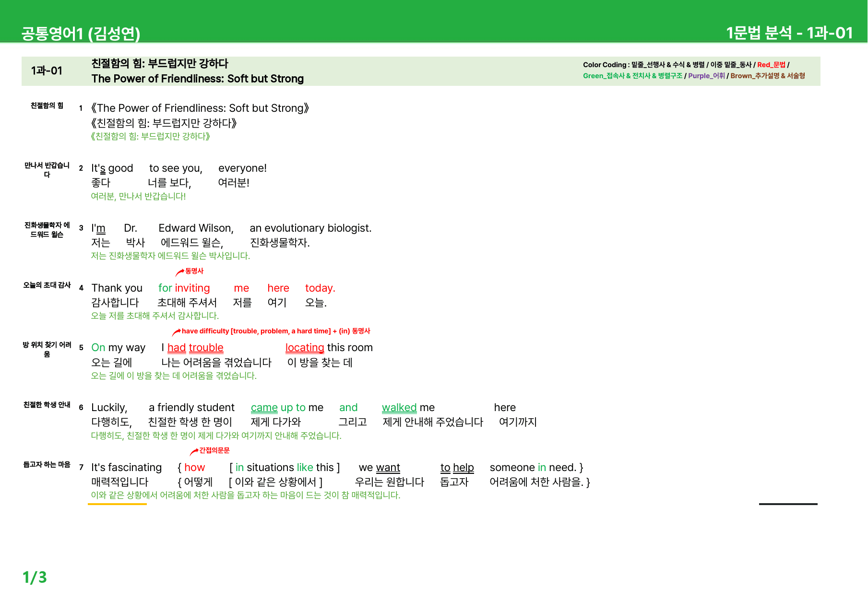The height and width of the screenshot is (613, 868).
Task: Click the Korean gloss '진화생물학자.'
Action: [280, 243]
